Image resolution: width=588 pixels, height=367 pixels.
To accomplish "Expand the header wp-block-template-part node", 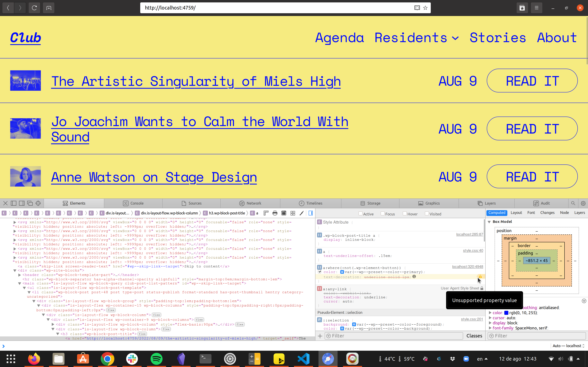I will (19, 275).
